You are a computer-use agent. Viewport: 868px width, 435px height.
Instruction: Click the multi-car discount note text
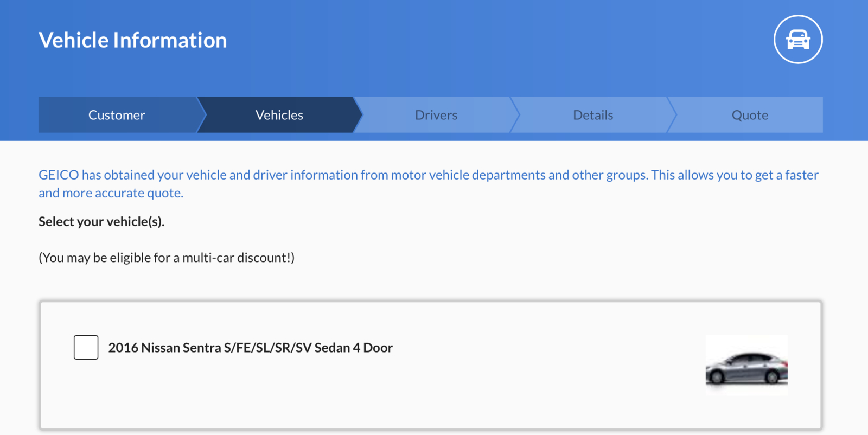pos(167,258)
